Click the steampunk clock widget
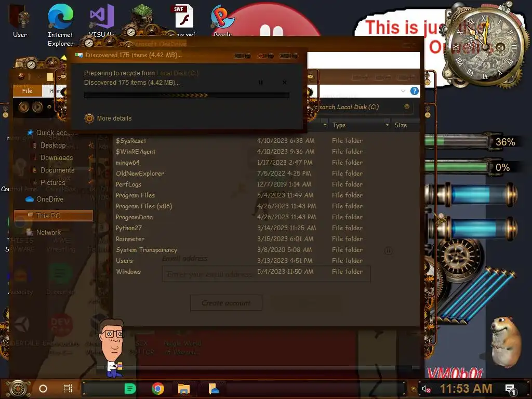 tap(485, 46)
